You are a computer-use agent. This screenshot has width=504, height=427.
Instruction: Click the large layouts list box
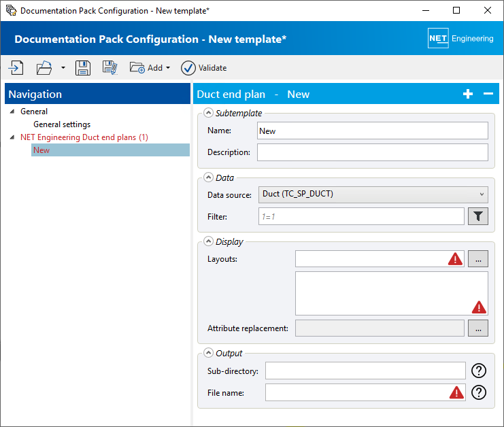(392, 293)
